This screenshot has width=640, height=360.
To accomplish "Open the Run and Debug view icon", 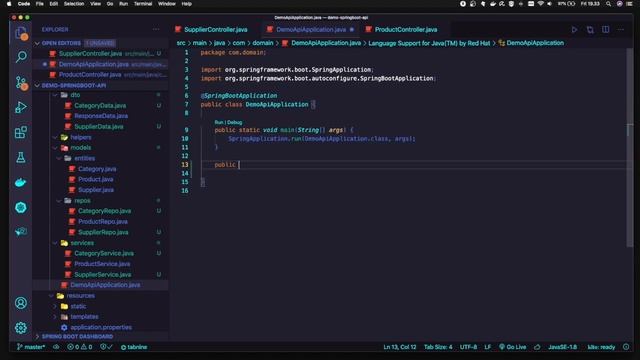I will pyautogui.click(x=21, y=107).
